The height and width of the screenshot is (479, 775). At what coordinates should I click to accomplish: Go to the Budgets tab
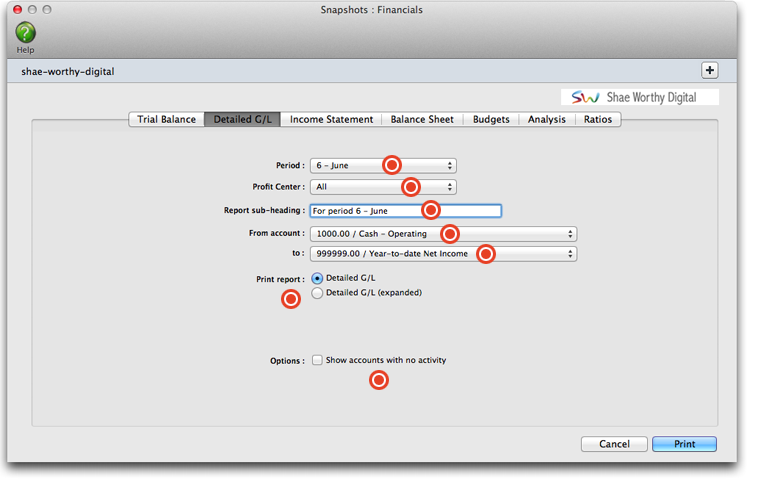coord(491,119)
